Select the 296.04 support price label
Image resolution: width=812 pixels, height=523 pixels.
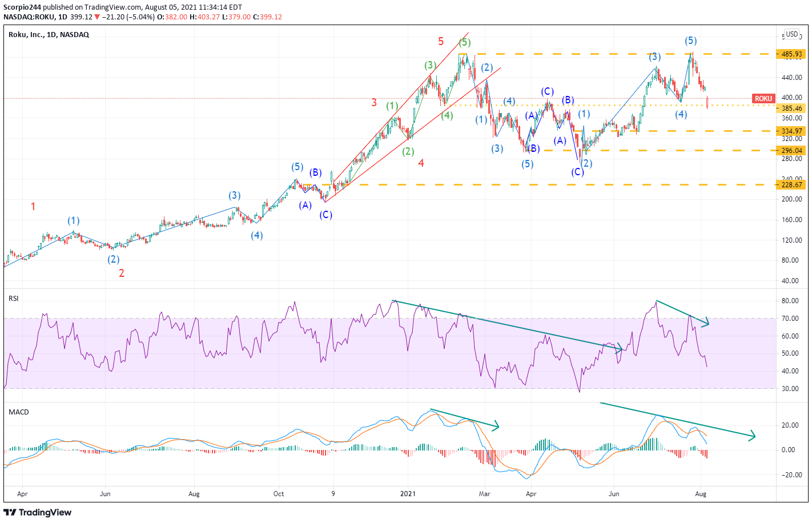[x=791, y=151]
